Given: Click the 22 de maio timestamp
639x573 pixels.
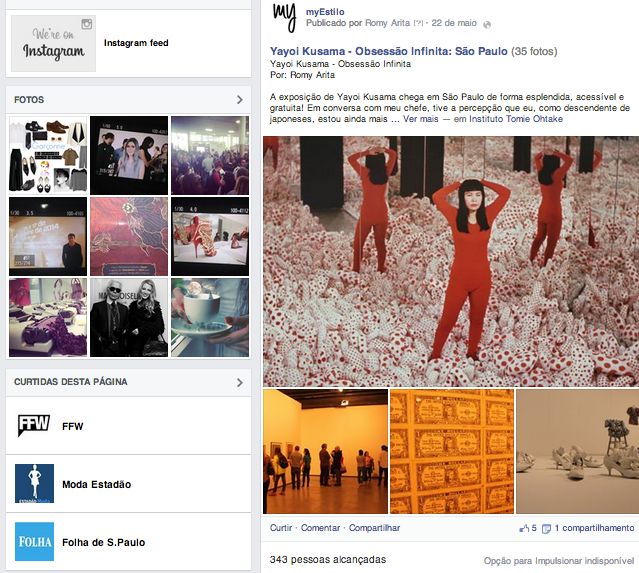Looking at the screenshot, I should pyautogui.click(x=454, y=23).
